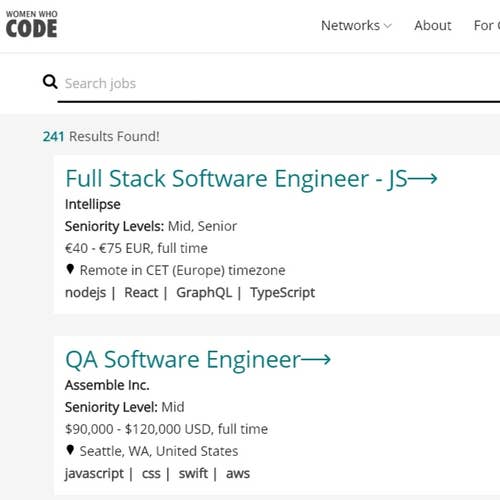Select the swift tag

coord(193,473)
